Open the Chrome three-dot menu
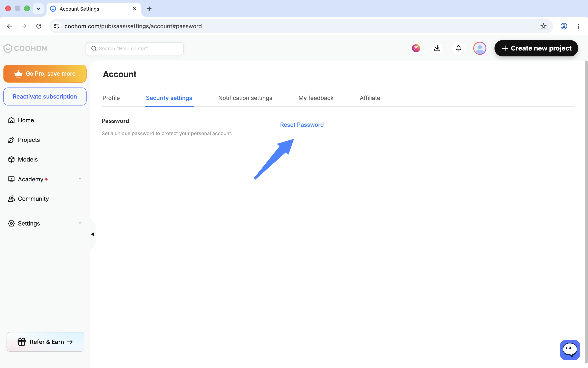Viewport: 588px width, 368px height. [x=579, y=26]
